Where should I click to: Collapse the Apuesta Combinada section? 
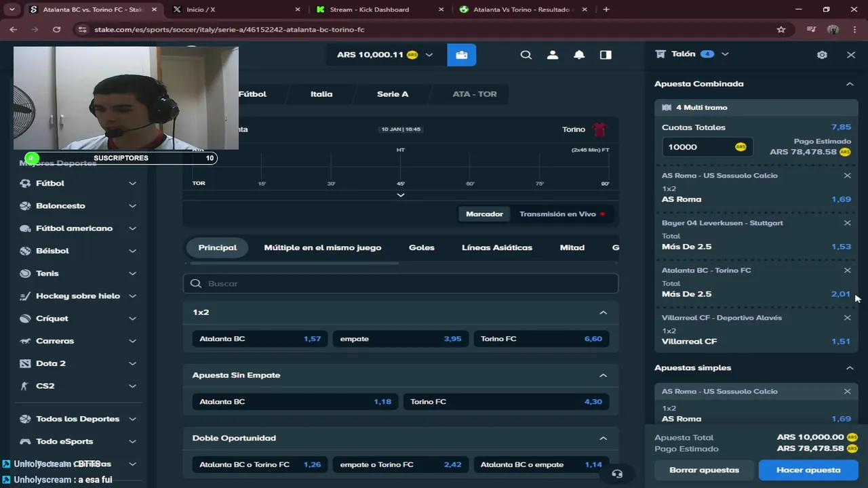[x=850, y=84]
